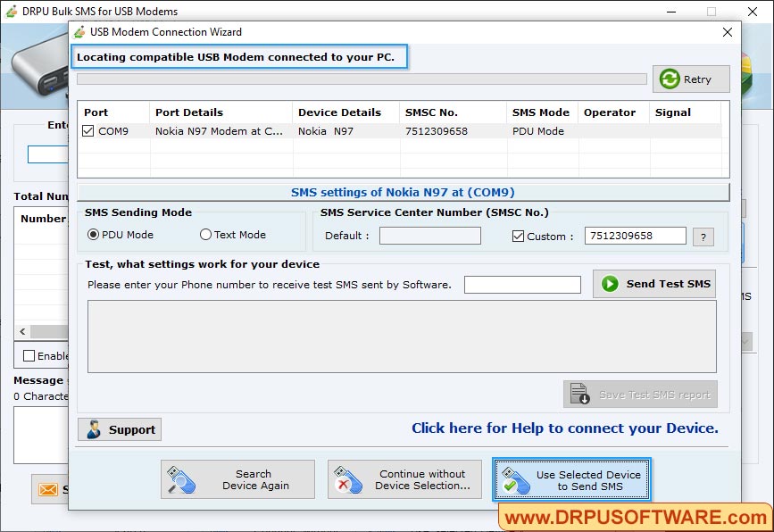
Task: Click the device search progress bar
Action: click(362, 79)
